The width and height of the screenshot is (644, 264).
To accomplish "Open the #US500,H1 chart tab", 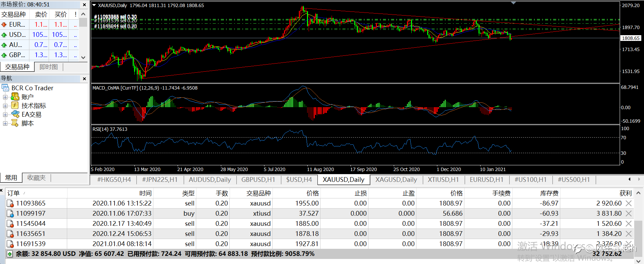I will pyautogui.click(x=574, y=179).
